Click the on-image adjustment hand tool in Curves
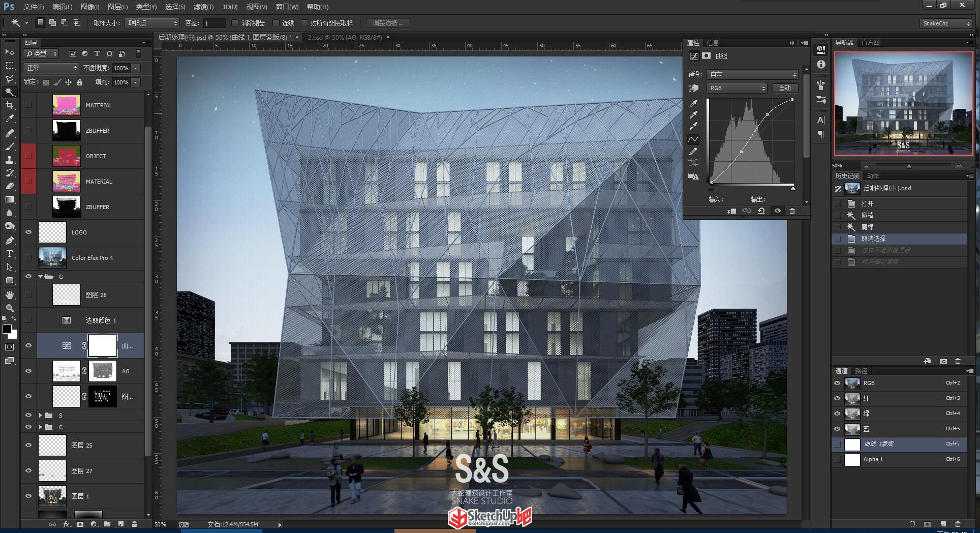This screenshot has width=980, height=533. click(693, 88)
